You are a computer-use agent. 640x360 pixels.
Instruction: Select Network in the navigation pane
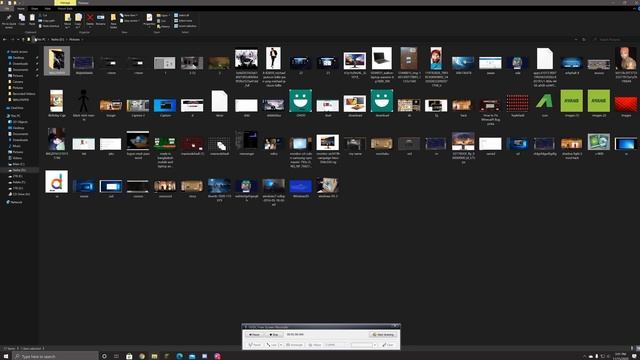16,202
